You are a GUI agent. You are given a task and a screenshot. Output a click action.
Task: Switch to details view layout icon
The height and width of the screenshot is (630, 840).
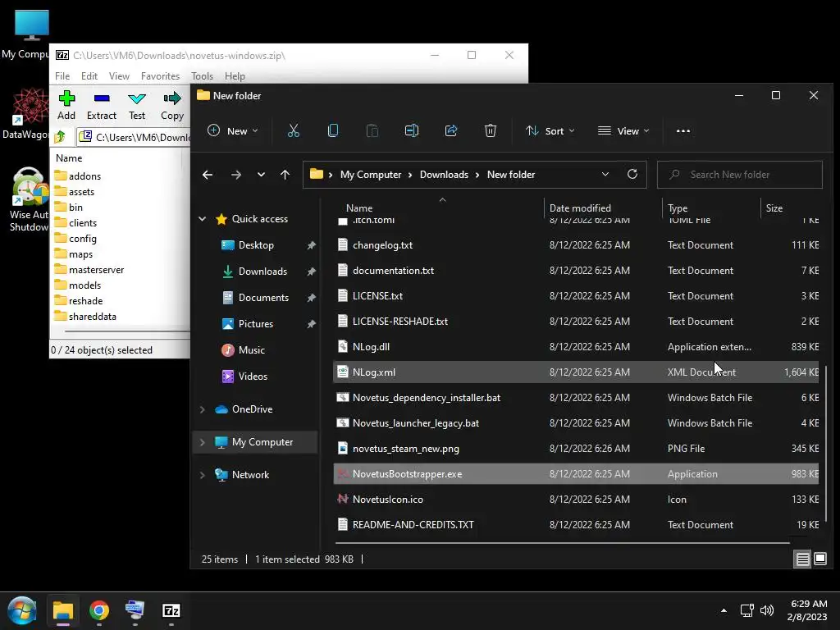pos(802,559)
